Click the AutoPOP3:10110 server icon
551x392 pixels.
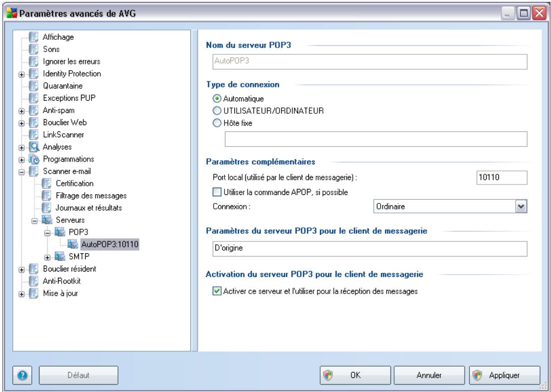coord(72,245)
